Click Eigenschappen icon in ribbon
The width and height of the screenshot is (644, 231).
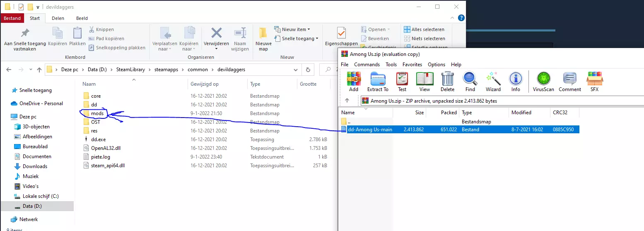click(x=341, y=33)
